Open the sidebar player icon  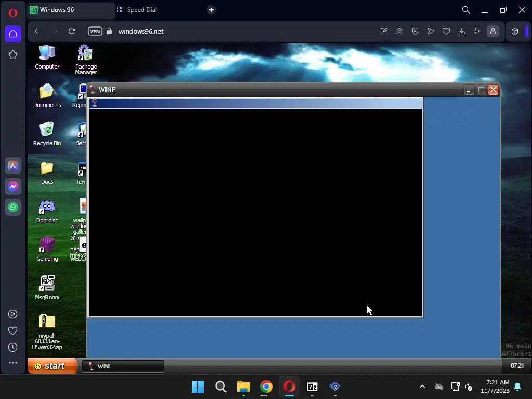(x=13, y=314)
